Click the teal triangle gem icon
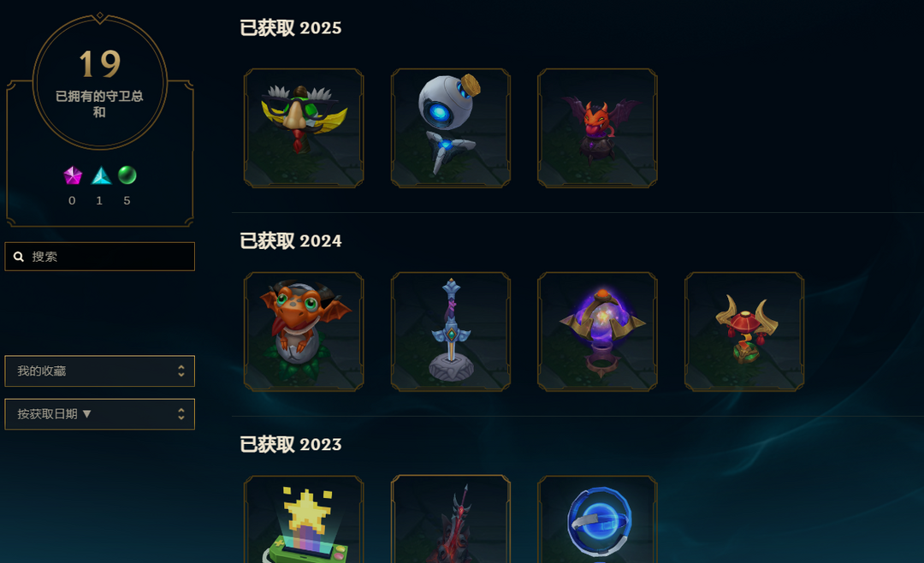 point(101,175)
